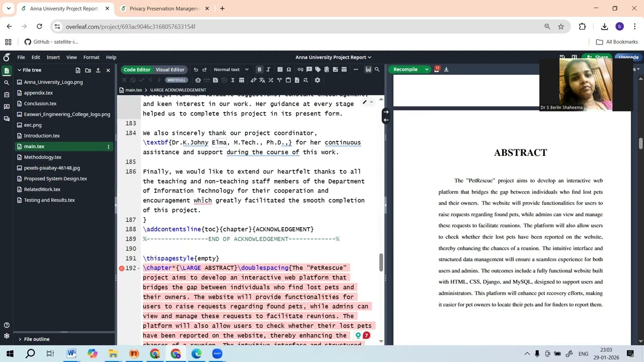Insert a figure from the toolbar

(x=335, y=69)
